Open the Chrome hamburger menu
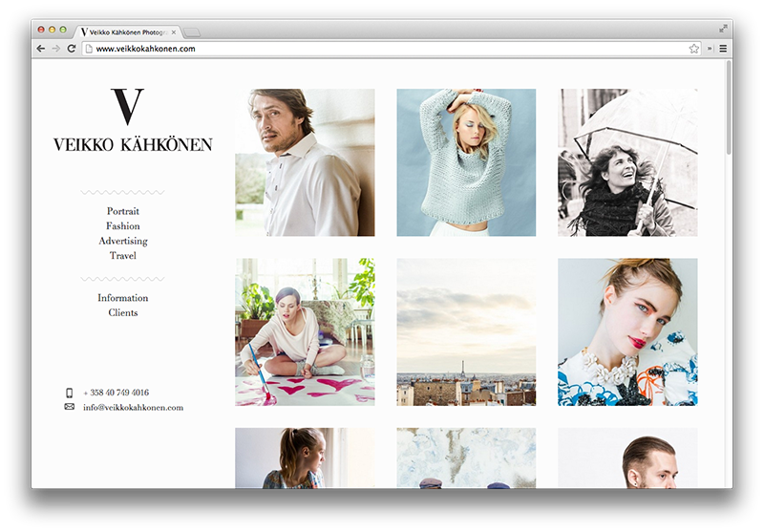Viewport: 764px width, 532px height. [723, 49]
